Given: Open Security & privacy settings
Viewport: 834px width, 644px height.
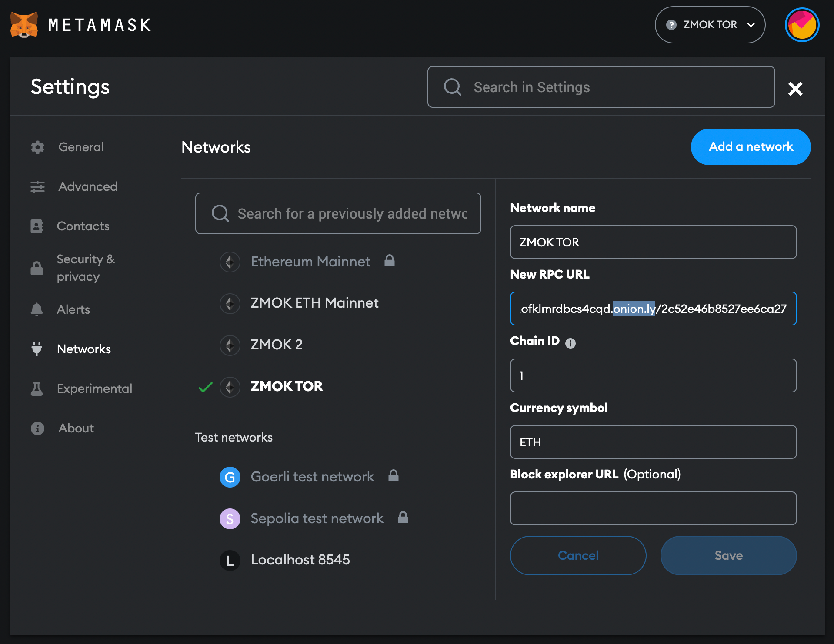Looking at the screenshot, I should click(86, 268).
